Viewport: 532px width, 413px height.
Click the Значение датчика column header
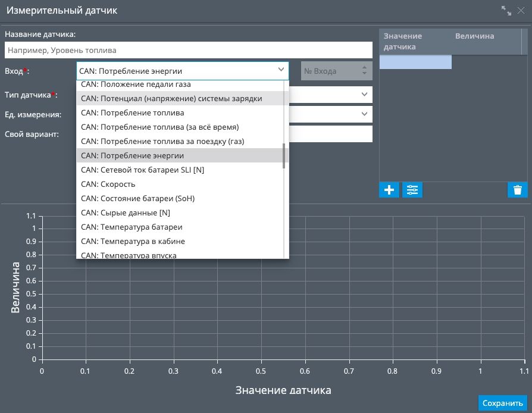[415, 42]
